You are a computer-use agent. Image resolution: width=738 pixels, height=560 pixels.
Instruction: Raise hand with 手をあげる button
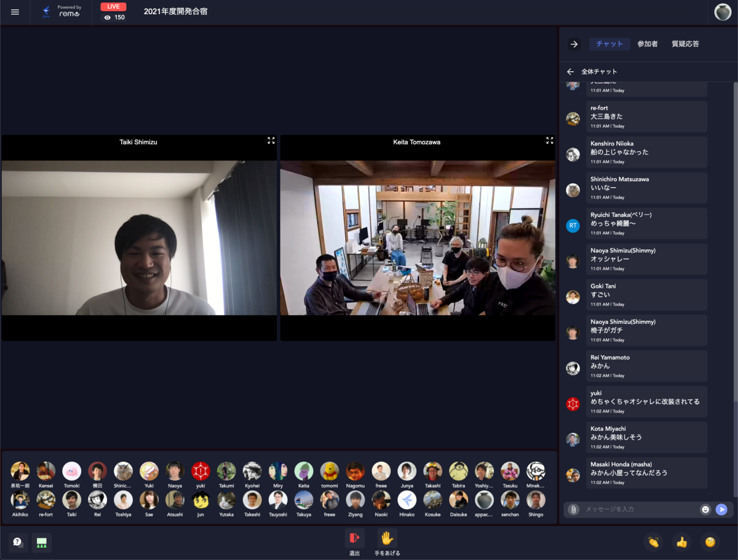tap(387, 538)
